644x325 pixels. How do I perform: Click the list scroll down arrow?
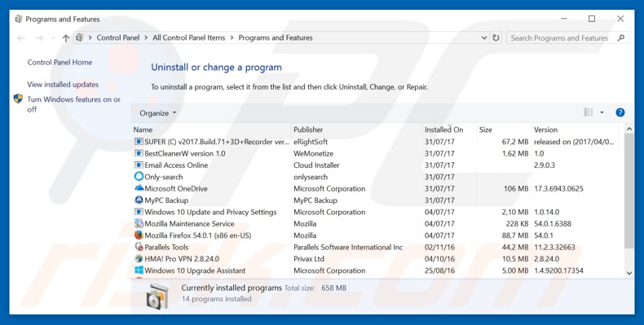click(x=629, y=273)
